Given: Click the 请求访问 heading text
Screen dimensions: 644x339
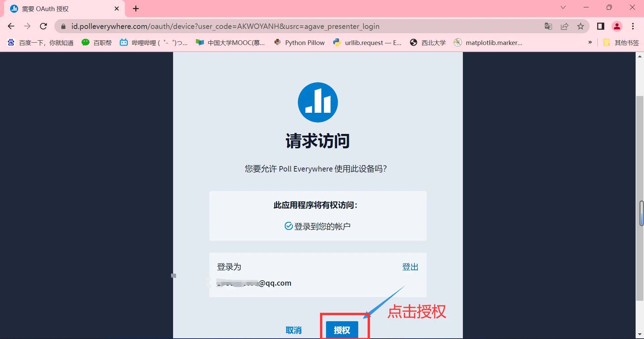Looking at the screenshot, I should pyautogui.click(x=318, y=141).
